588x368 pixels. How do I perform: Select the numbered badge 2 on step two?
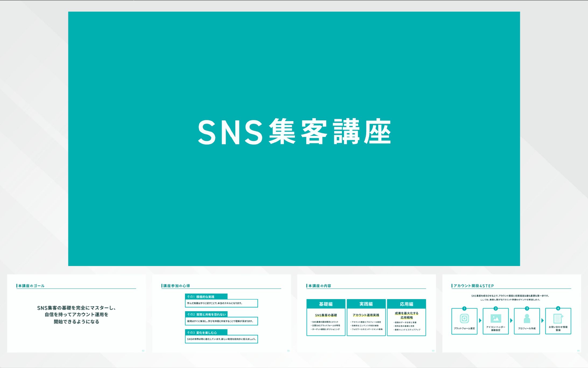pos(496,308)
